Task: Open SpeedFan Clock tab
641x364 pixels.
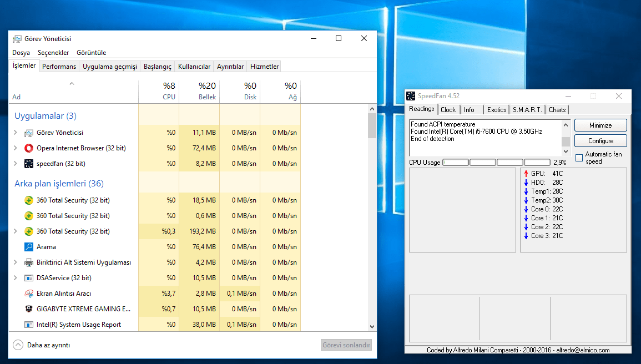Action: 448,110
